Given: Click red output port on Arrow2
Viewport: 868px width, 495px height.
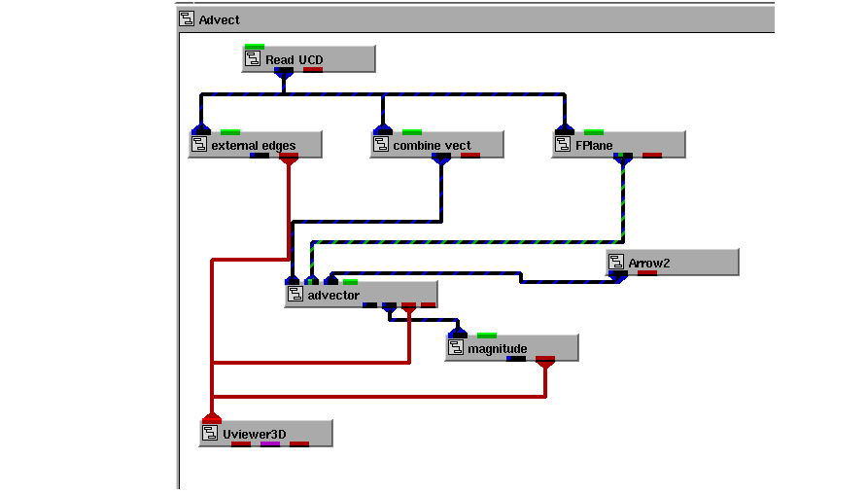Looking at the screenshot, I should [x=647, y=273].
